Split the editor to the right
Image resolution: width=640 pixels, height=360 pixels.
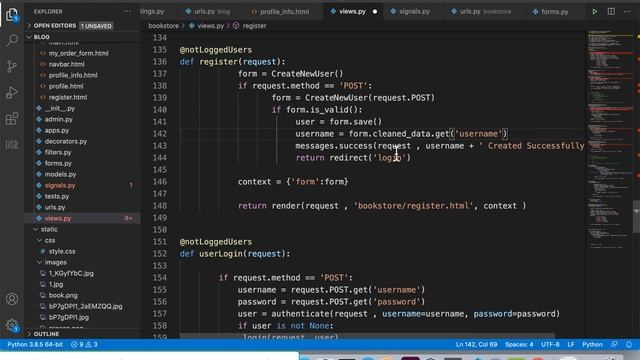pos(611,11)
